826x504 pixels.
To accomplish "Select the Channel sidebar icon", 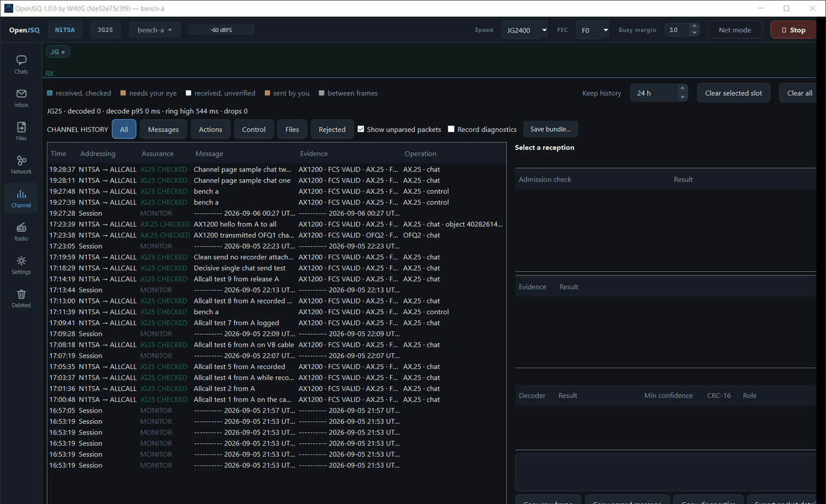I will [21, 198].
